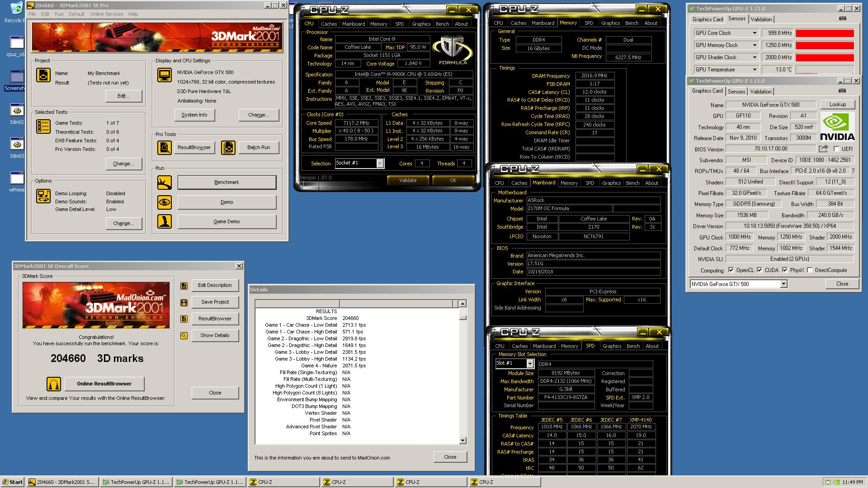The width and height of the screenshot is (868, 488).
Task: Open the Slot #1 memory slot dropdown
Action: (530, 363)
